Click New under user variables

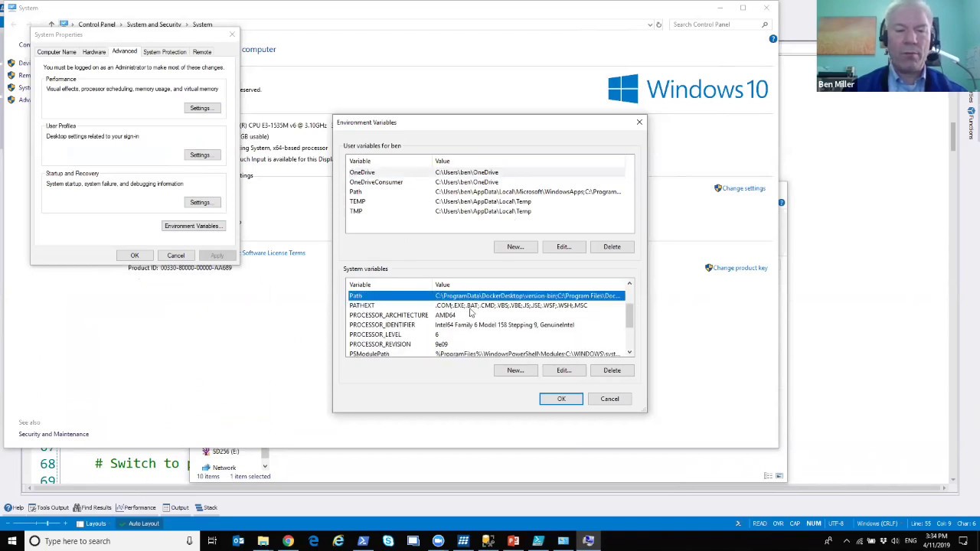click(515, 246)
